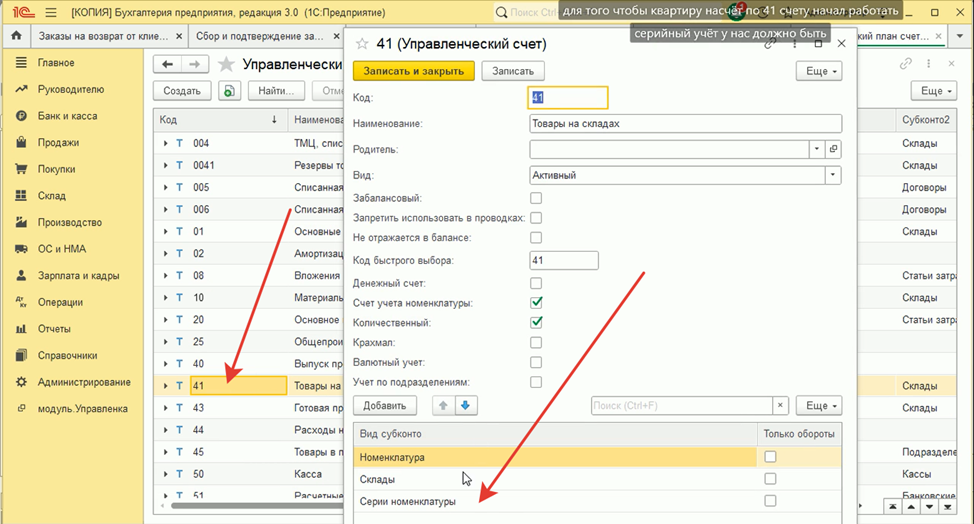
Task: Click the Код быстрого выбора field
Action: [564, 260]
